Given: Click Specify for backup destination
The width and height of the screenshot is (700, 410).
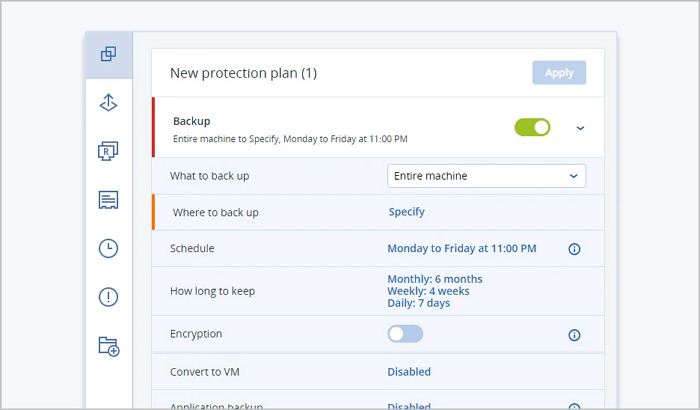Looking at the screenshot, I should click(406, 212).
